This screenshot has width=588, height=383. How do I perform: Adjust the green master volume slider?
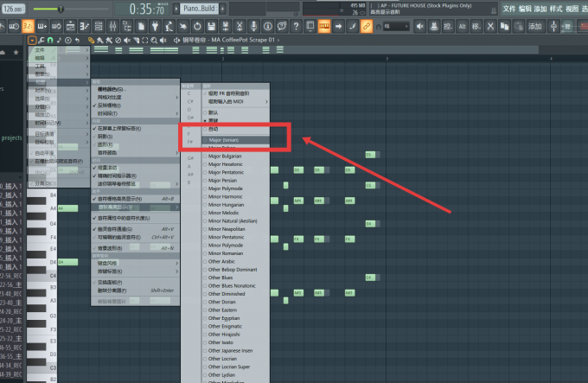pyautogui.click(x=48, y=9)
